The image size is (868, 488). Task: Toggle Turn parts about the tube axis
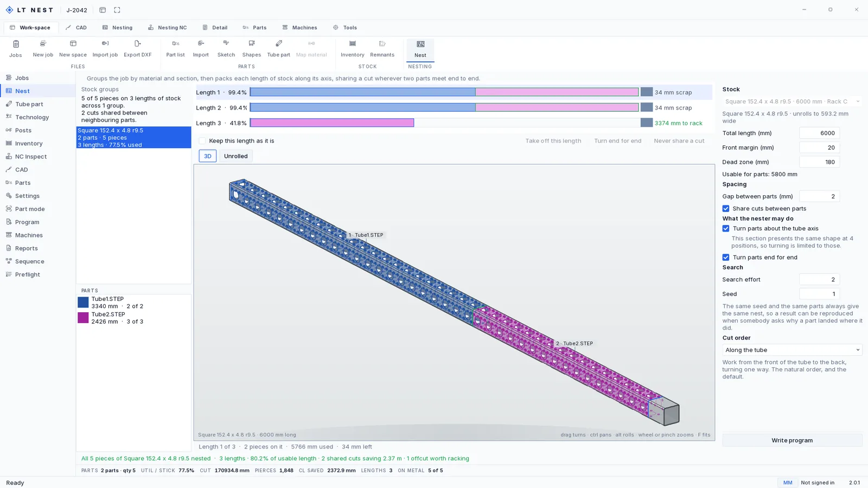click(726, 228)
